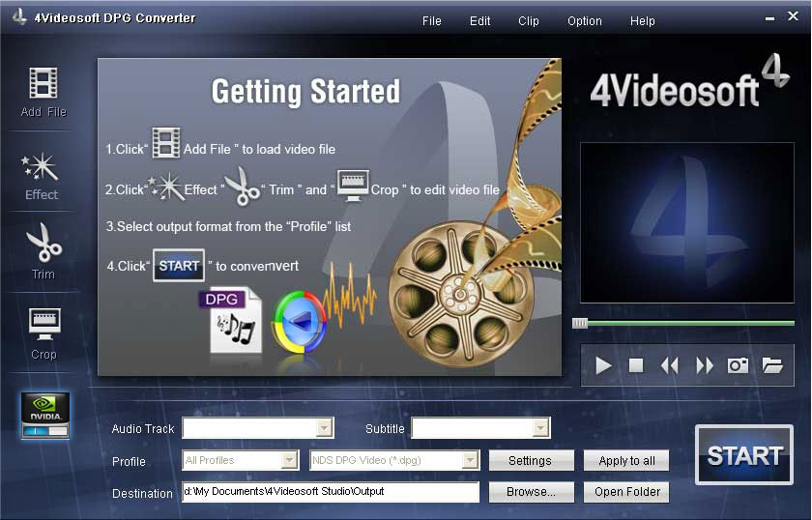Open the File menu
812x520 pixels.
point(431,21)
